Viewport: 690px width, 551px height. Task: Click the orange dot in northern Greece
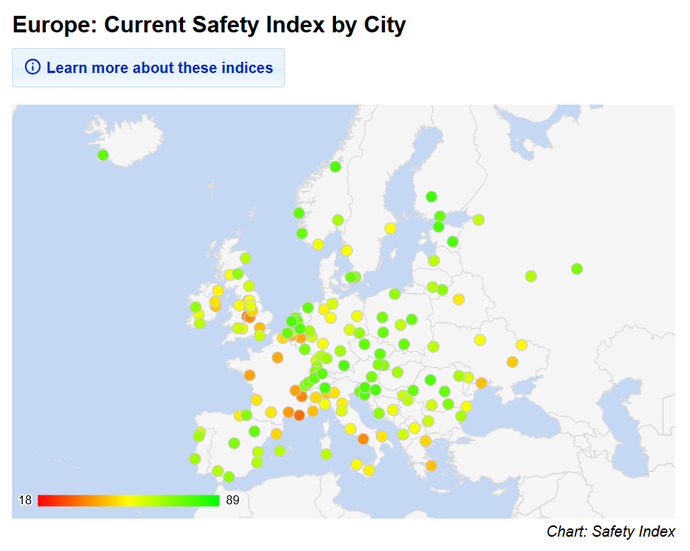click(426, 441)
